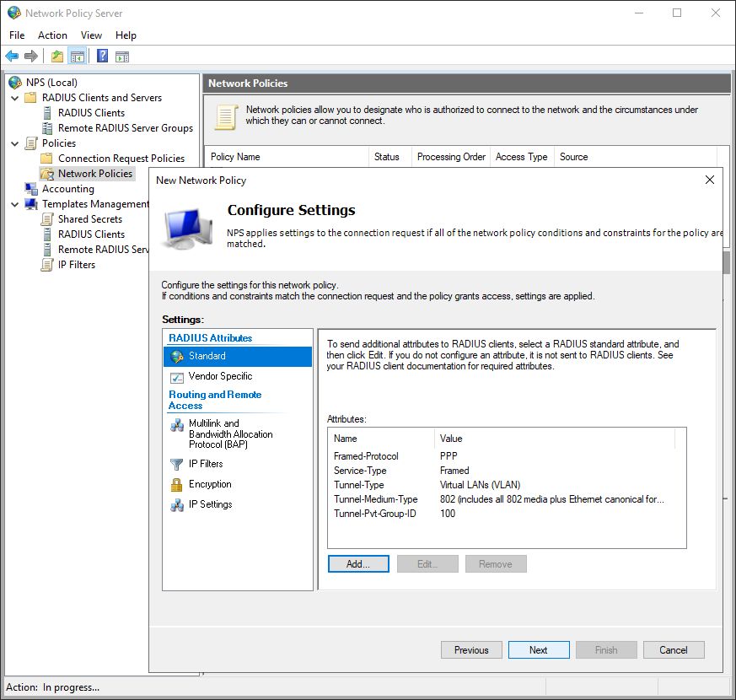The image size is (736, 700).
Task: Click the Policies node scroll icon
Action: click(31, 143)
